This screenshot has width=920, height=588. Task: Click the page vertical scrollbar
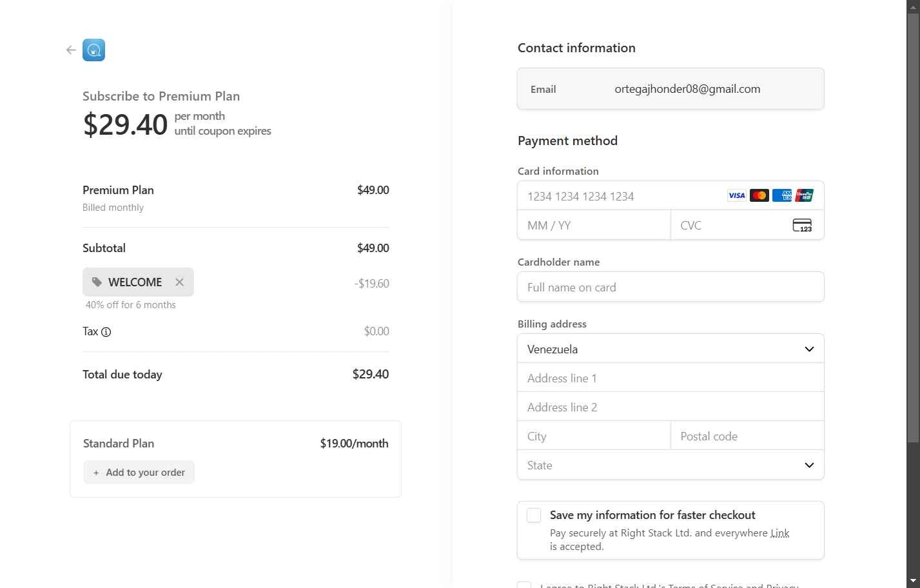(913, 227)
